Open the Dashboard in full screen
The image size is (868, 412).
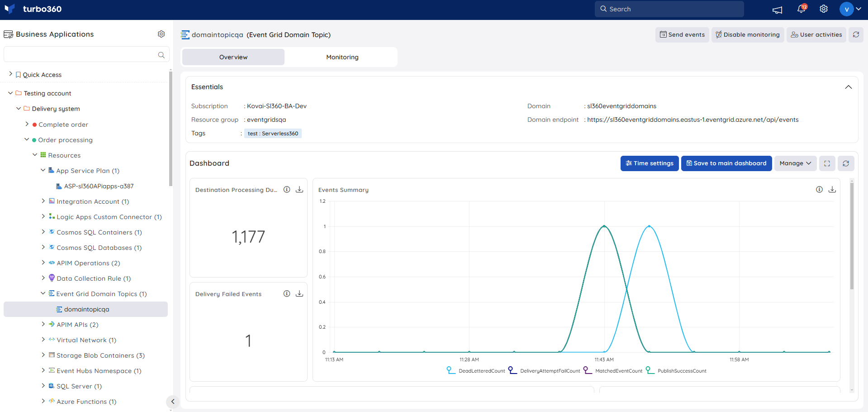pyautogui.click(x=827, y=163)
